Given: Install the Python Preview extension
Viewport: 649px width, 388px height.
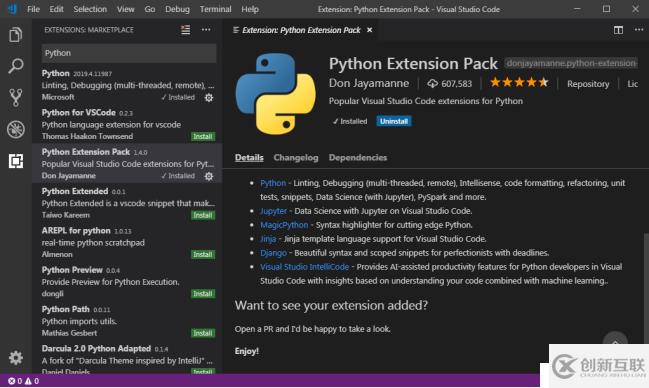Looking at the screenshot, I should point(203,294).
